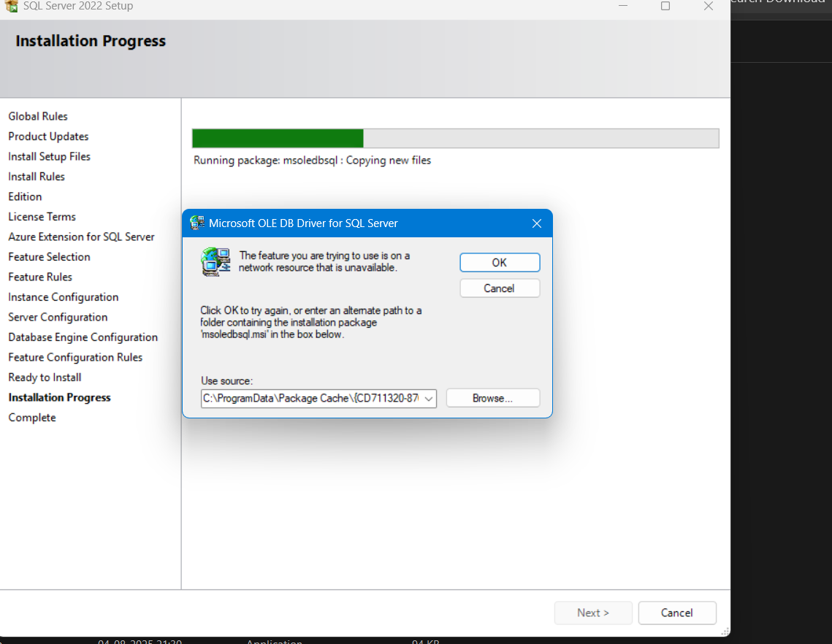Close the Microsoft OLE DB Driver dialog
Viewport: 832px width, 644px height.
[536, 223]
